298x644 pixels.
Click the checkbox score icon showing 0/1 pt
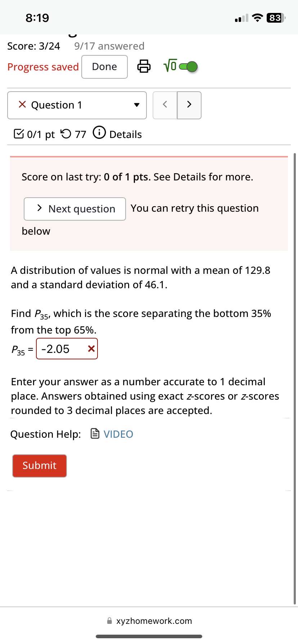19,133
